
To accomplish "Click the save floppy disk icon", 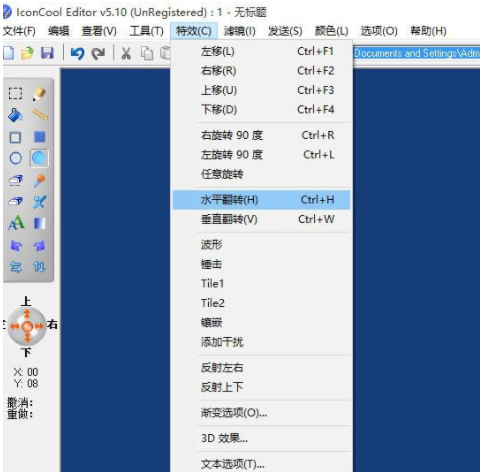I will [47, 53].
